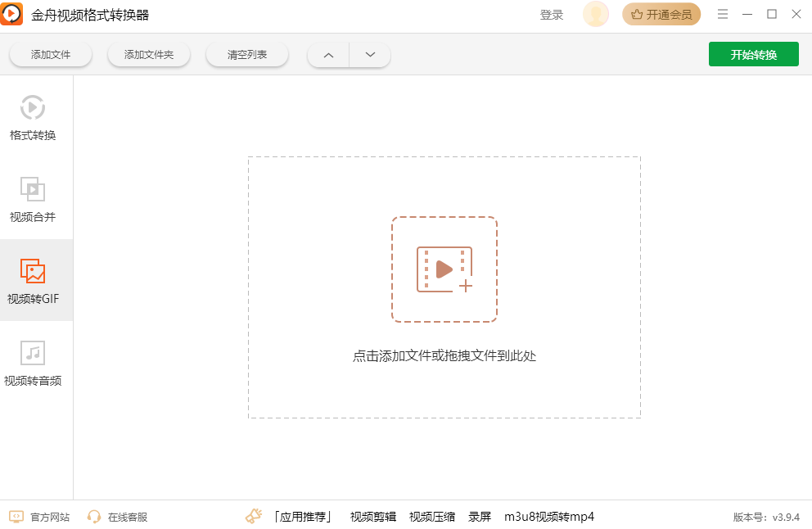Open the 格式转换 sidebar tab
This screenshot has height=529, width=812.
click(33, 118)
